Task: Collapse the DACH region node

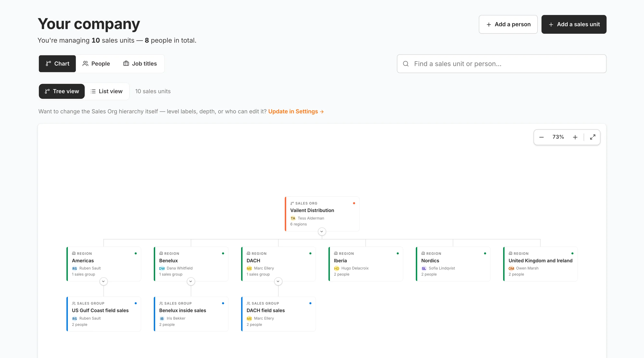Action: 278,281
